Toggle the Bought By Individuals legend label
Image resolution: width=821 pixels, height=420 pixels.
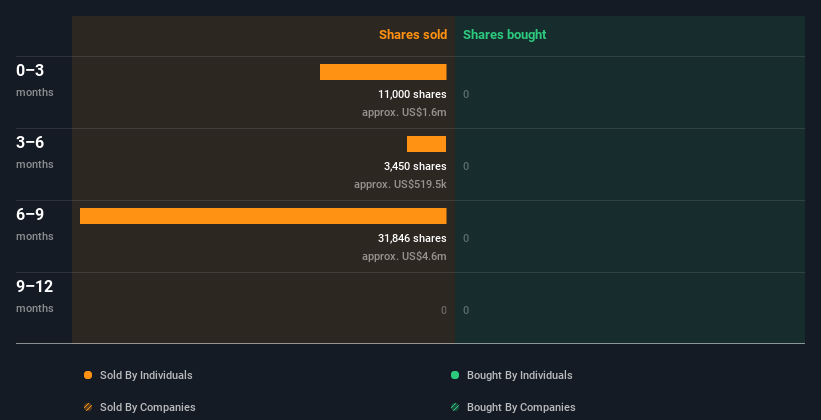(519, 375)
